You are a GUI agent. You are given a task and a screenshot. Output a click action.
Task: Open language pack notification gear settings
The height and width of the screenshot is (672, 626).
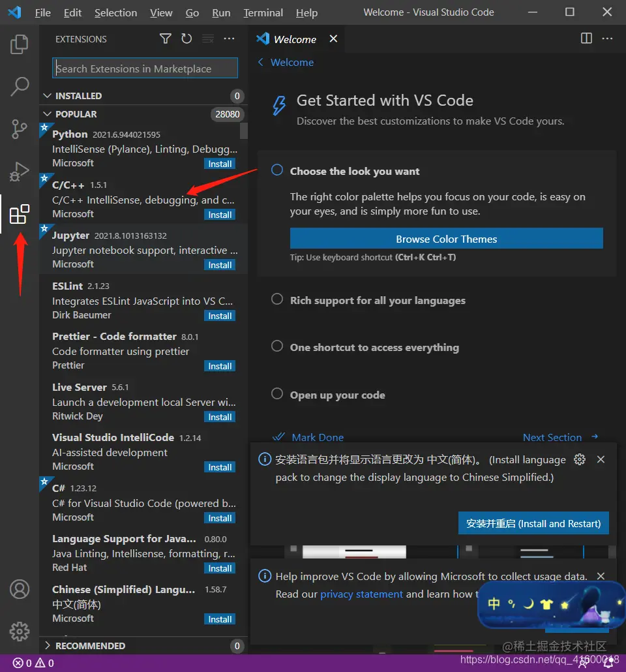(580, 459)
